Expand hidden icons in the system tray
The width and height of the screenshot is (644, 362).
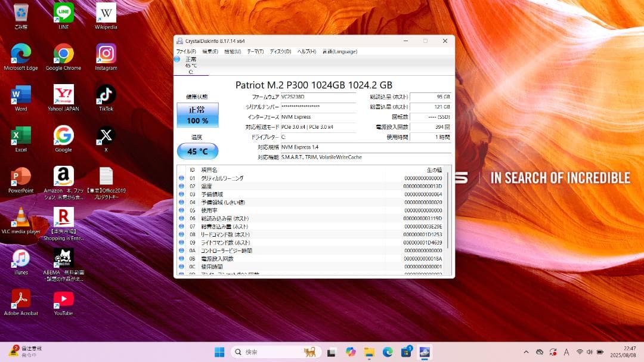click(527, 352)
